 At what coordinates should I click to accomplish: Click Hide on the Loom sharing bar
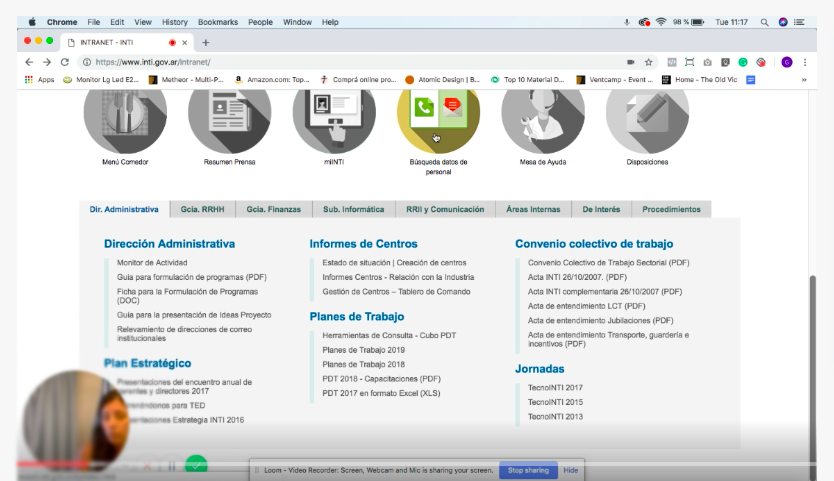[570, 470]
